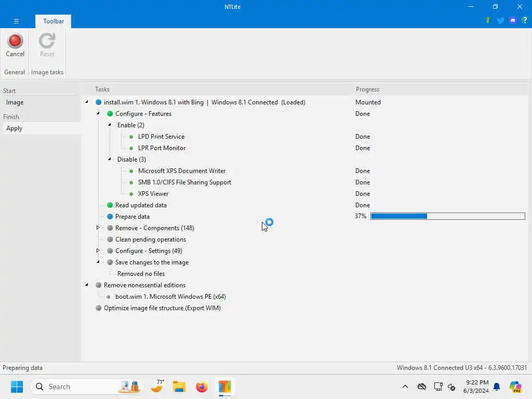Collapse the Disable (3) group
This screenshot has height=399, width=532.
pos(110,159)
